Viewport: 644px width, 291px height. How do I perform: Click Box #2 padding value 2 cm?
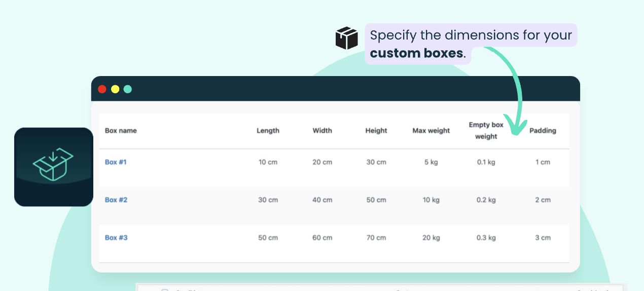(x=543, y=200)
